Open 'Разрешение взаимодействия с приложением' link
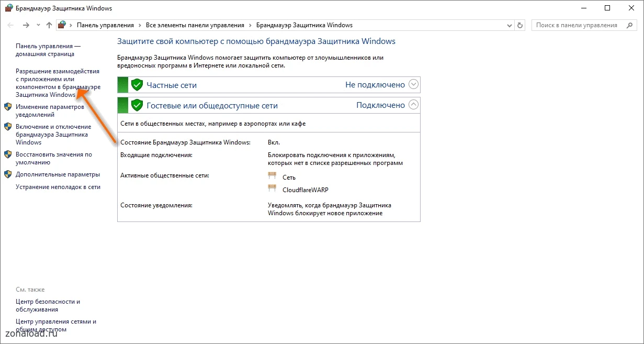The width and height of the screenshot is (644, 344). pyautogui.click(x=58, y=83)
